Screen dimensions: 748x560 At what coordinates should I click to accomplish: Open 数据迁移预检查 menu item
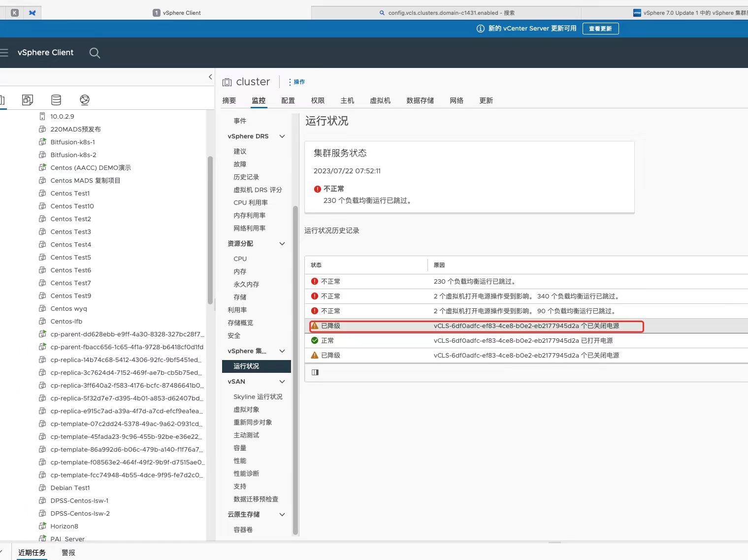click(256, 499)
